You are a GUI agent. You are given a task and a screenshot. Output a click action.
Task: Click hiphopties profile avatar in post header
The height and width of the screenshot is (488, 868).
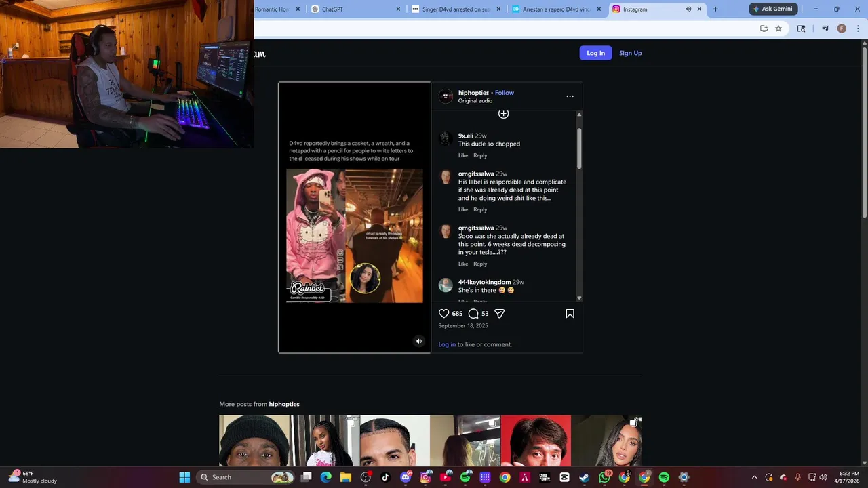pos(446,96)
